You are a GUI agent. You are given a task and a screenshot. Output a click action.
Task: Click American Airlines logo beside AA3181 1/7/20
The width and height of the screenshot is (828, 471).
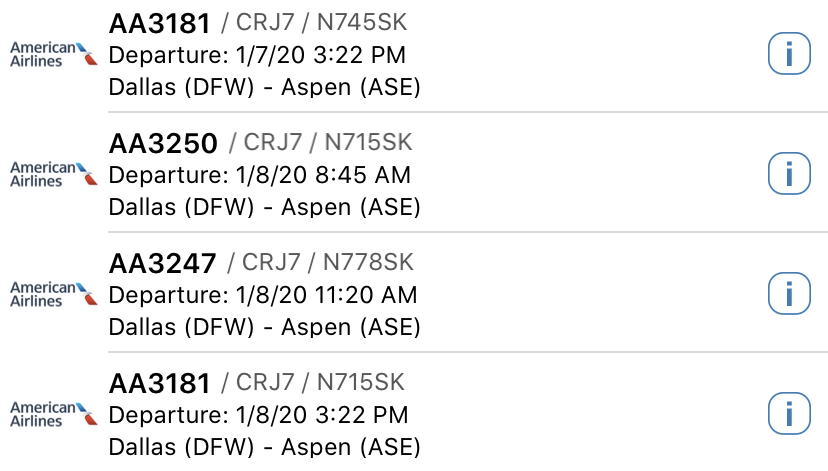coord(54,54)
